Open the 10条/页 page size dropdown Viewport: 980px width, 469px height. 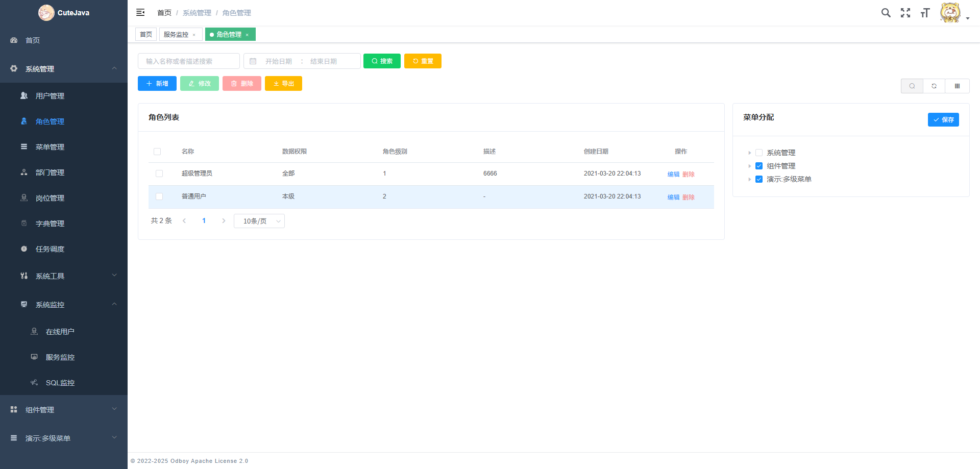(259, 221)
